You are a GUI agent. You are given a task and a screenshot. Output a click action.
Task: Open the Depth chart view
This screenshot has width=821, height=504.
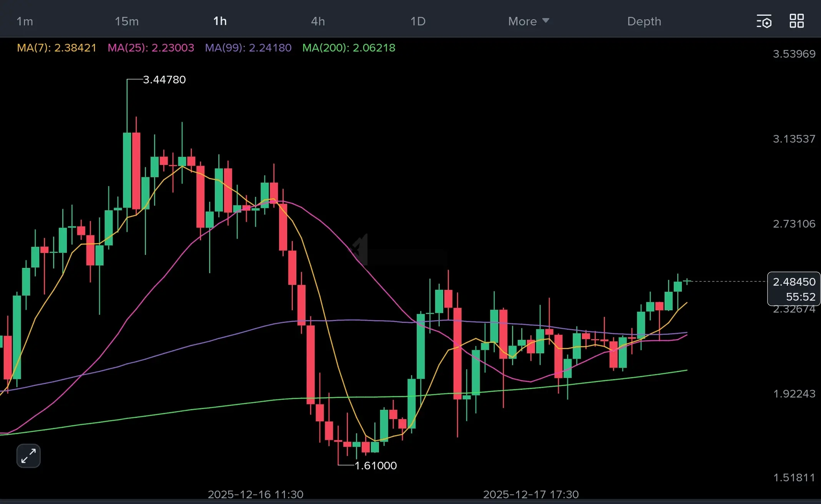coord(644,21)
